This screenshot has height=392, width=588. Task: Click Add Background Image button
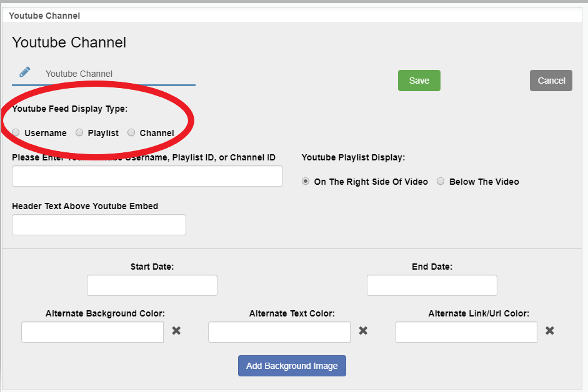292,366
